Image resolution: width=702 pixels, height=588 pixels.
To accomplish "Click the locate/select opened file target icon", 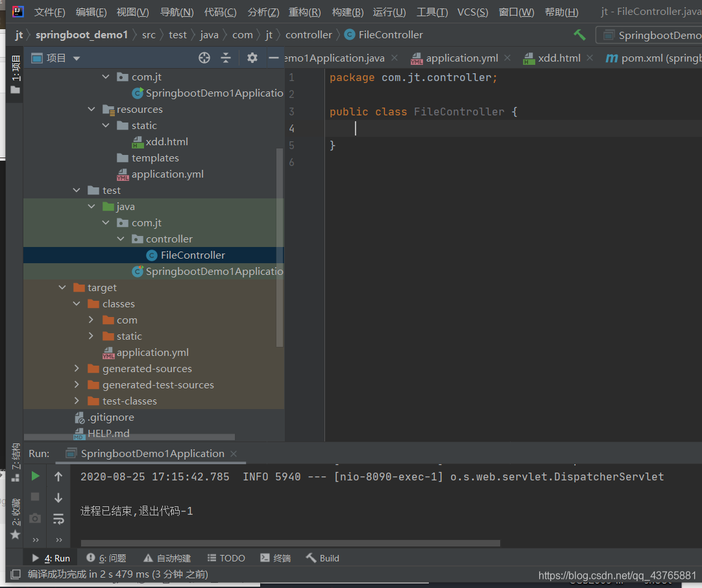I will pyautogui.click(x=204, y=58).
